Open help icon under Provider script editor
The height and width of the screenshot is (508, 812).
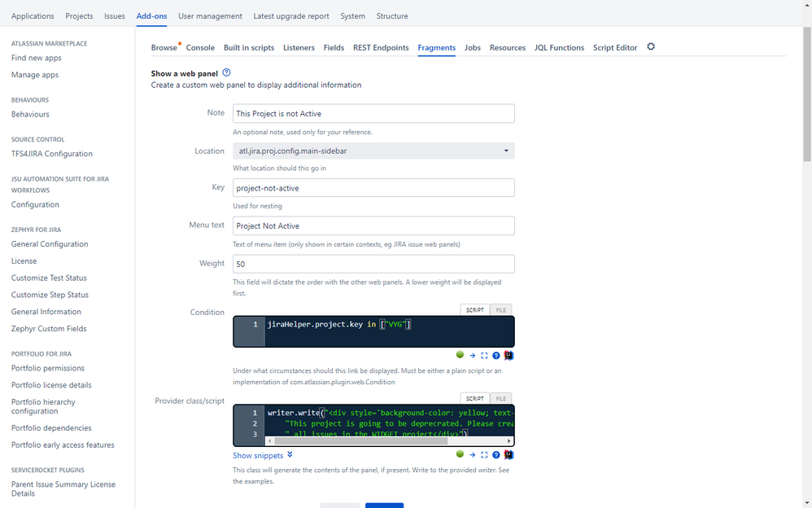pos(496,454)
